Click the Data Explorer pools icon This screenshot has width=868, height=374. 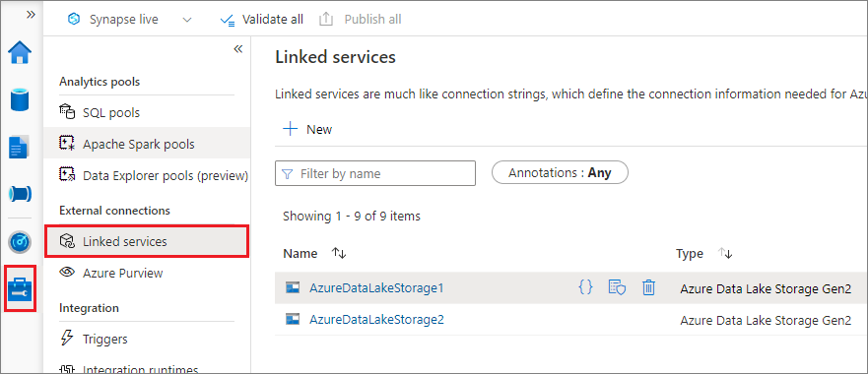[66, 175]
